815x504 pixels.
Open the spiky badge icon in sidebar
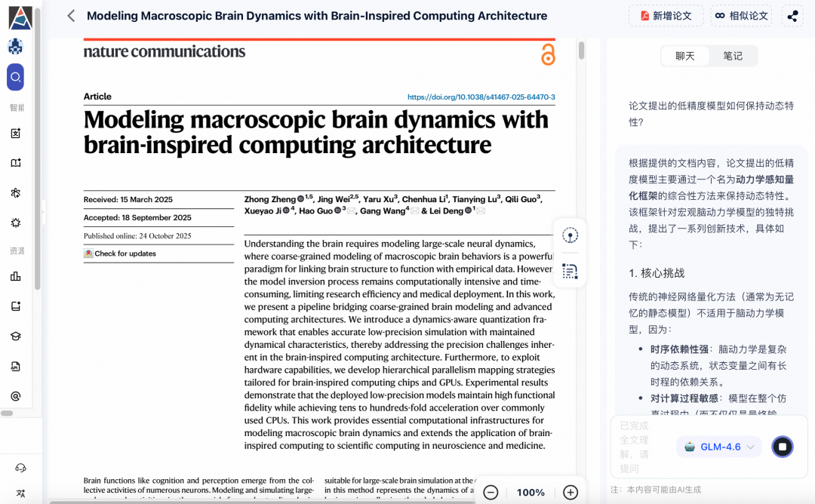tap(16, 223)
